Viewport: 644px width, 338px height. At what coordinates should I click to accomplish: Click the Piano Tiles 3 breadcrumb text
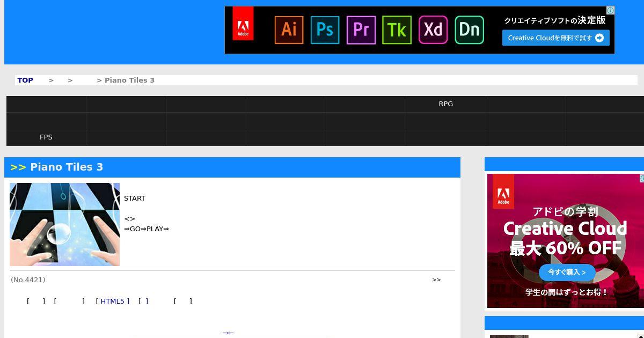pyautogui.click(x=129, y=80)
